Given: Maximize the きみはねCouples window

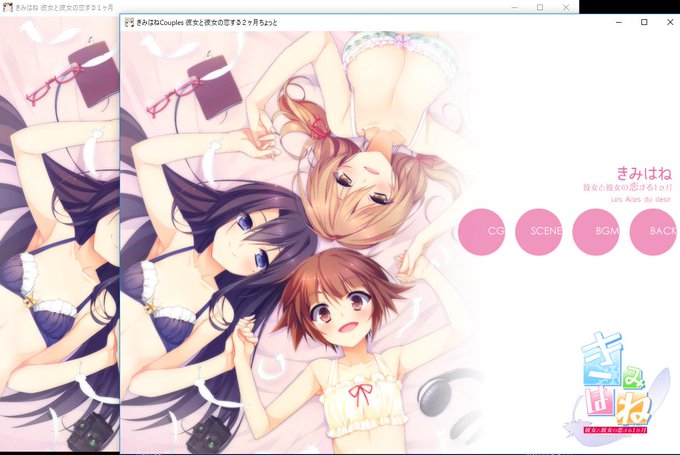Looking at the screenshot, I should pyautogui.click(x=644, y=22).
